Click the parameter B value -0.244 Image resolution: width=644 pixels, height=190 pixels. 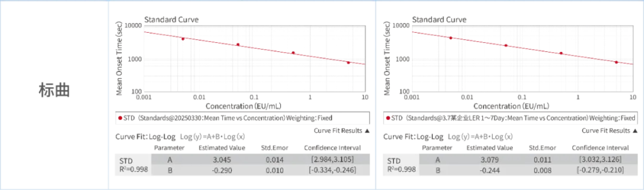pyautogui.click(x=489, y=170)
